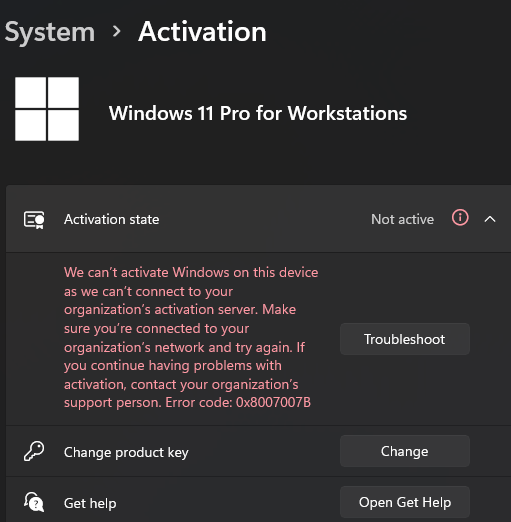Click the Windows logo icon
511x522 pixels.
point(47,109)
